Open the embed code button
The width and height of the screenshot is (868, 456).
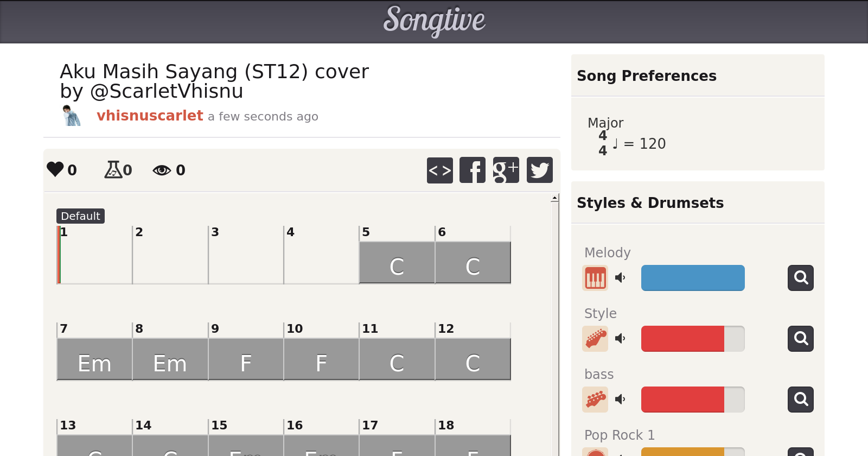coord(440,170)
